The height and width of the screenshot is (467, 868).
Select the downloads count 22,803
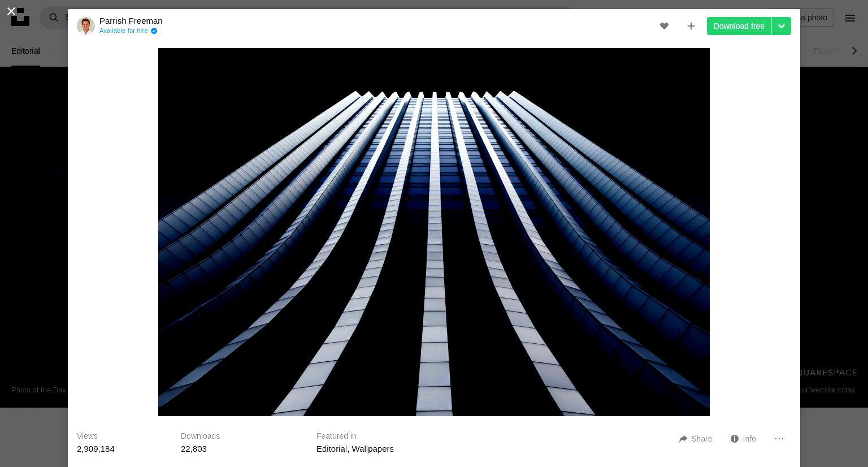tap(194, 449)
